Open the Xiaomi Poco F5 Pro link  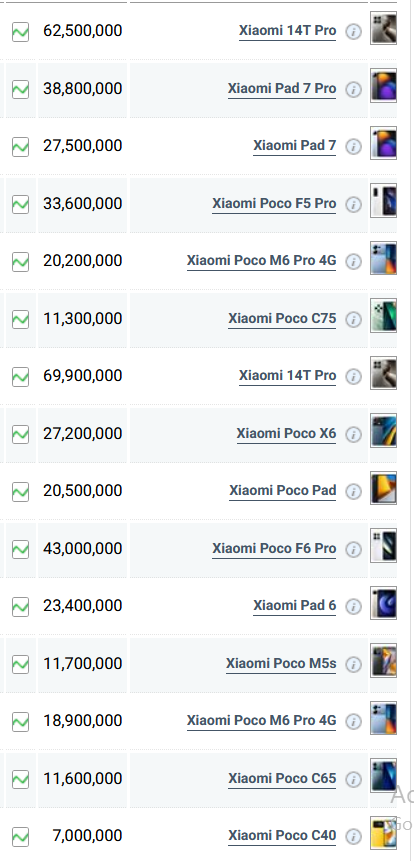(274, 203)
